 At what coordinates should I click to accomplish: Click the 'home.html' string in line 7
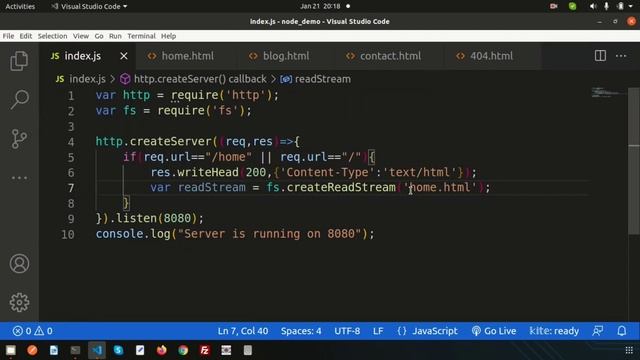pyautogui.click(x=440, y=187)
